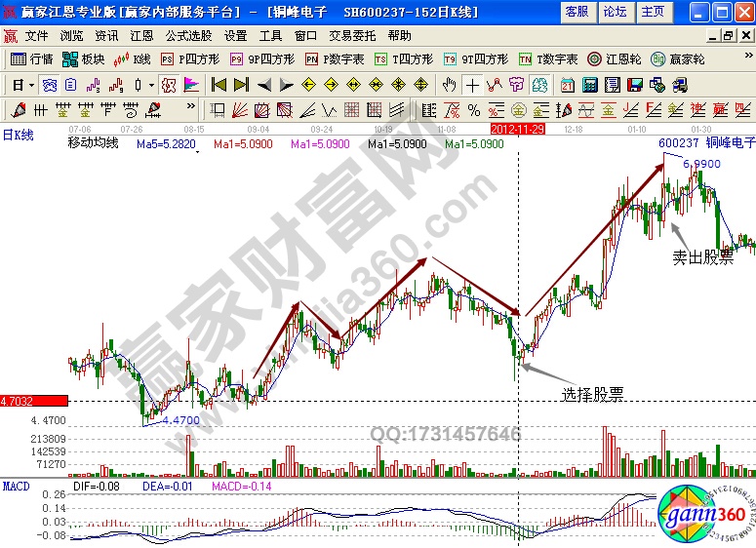Image resolution: width=756 pixels, height=548 pixels.
Task: Expand the 日 period dropdown arrow
Action: 31,84
